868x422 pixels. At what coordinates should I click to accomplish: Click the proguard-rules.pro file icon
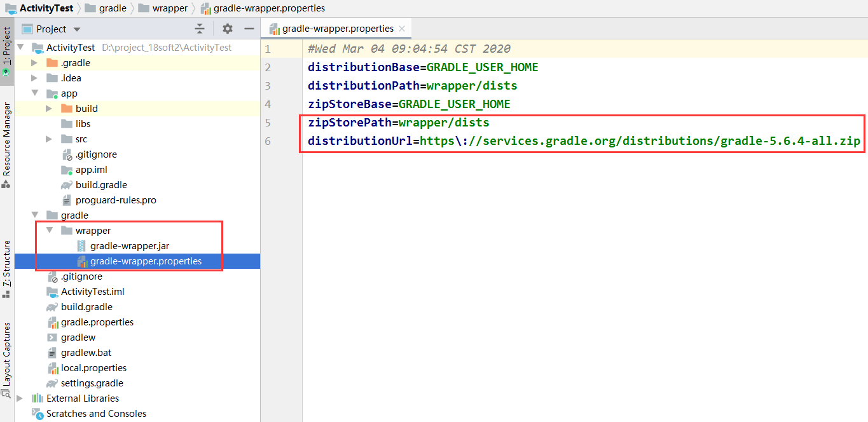click(67, 200)
